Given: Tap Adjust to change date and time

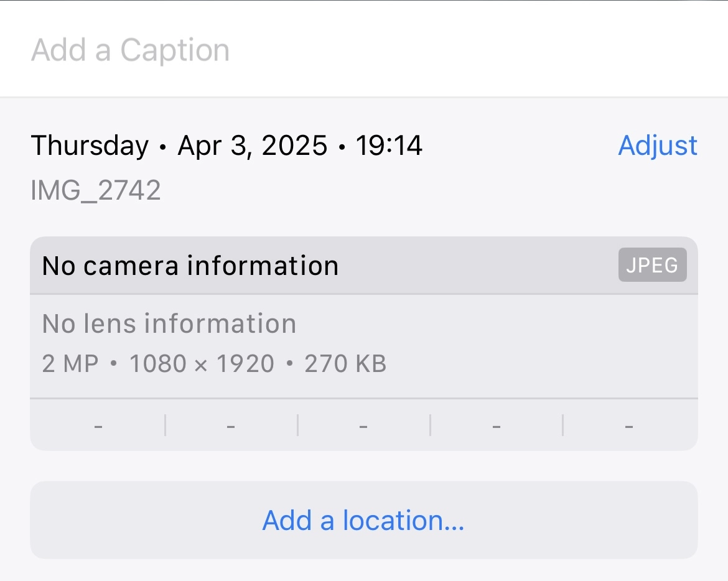Looking at the screenshot, I should point(658,146).
